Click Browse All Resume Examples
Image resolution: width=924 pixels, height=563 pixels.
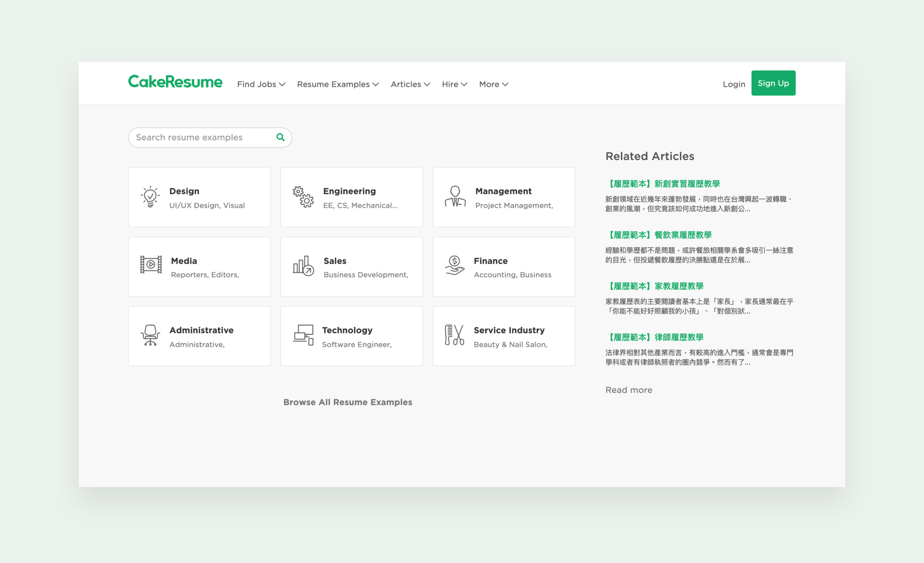click(x=348, y=402)
